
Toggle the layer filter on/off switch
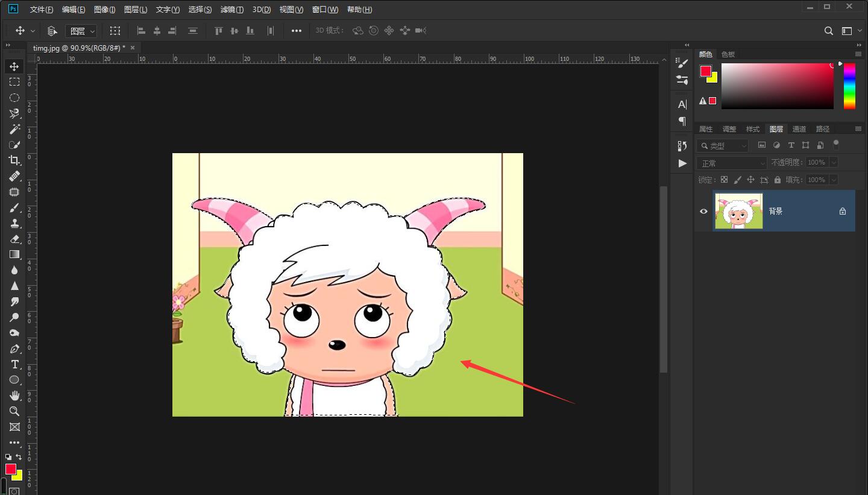835,144
